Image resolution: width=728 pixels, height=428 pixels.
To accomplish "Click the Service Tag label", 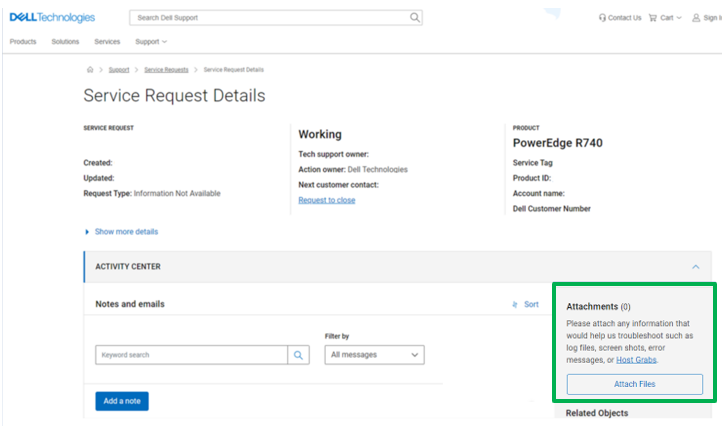I will click(x=533, y=163).
